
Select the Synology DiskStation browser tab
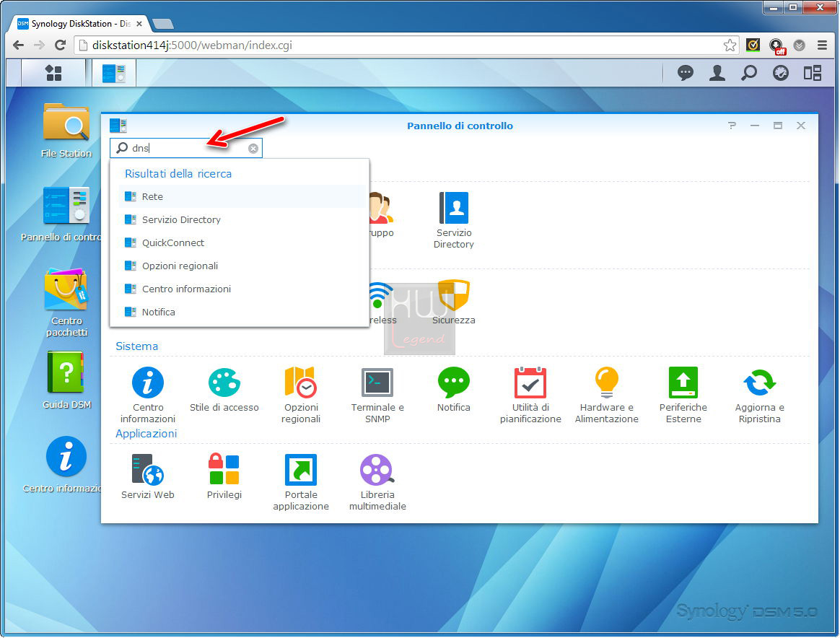(x=80, y=24)
